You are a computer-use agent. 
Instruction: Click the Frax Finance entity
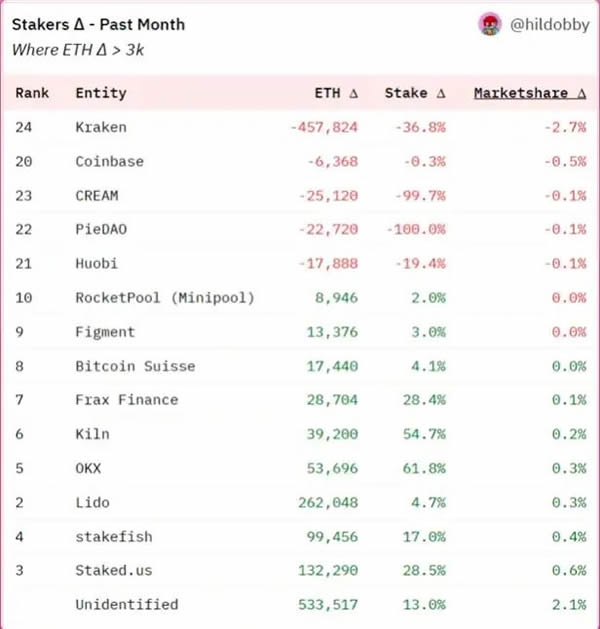pyautogui.click(x=127, y=400)
